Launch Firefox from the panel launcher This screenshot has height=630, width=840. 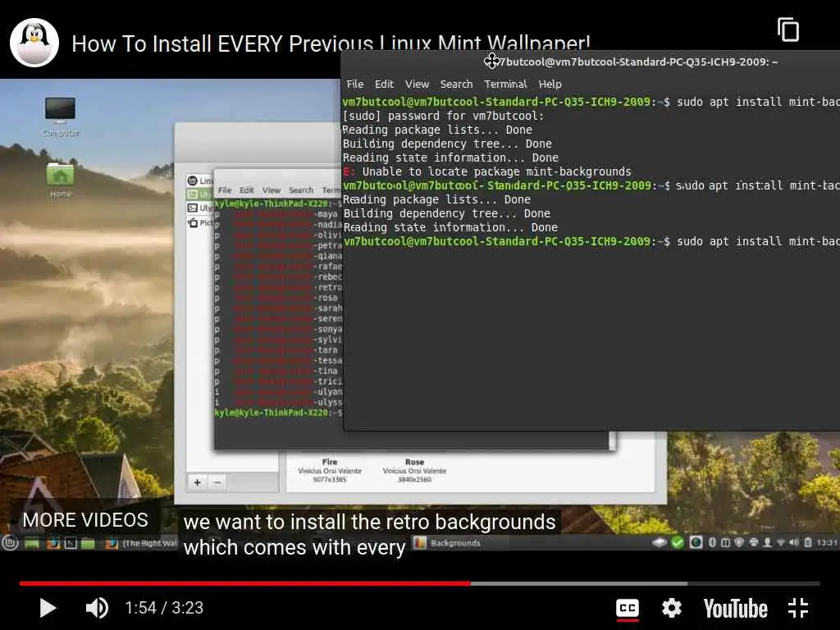pos(53,543)
